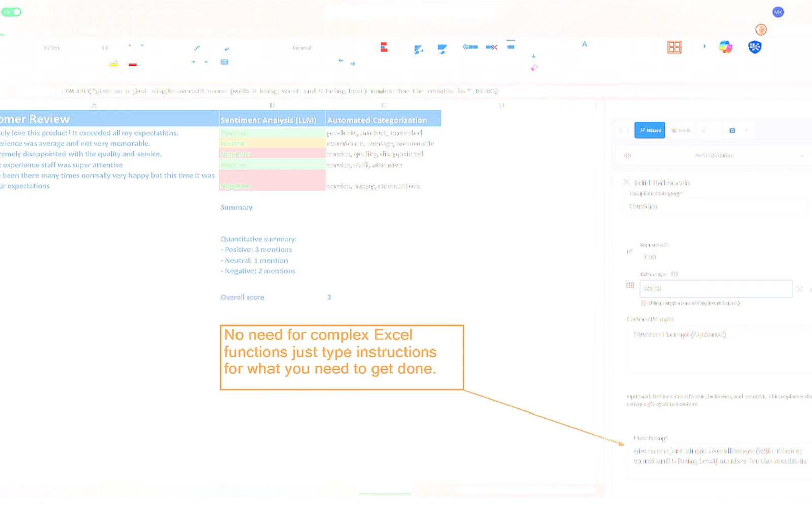The height and width of the screenshot is (508, 812).
Task: Click the search box in the title bar
Action: tap(410, 12)
